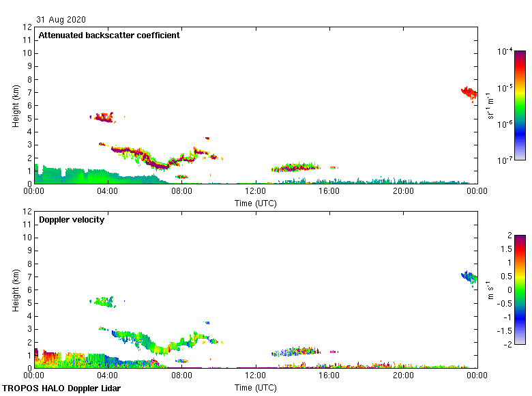
Task: Click the 10^-4 label on backscatter color scale
Action: point(505,51)
